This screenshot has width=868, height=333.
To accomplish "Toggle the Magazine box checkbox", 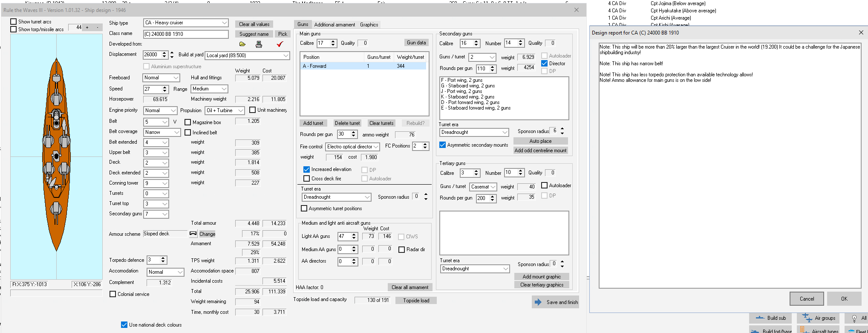I will tap(187, 122).
